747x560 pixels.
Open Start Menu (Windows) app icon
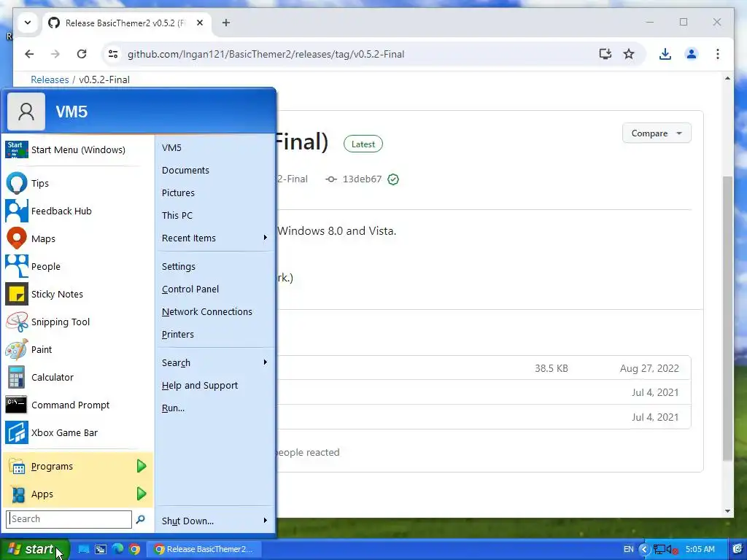pos(16,149)
